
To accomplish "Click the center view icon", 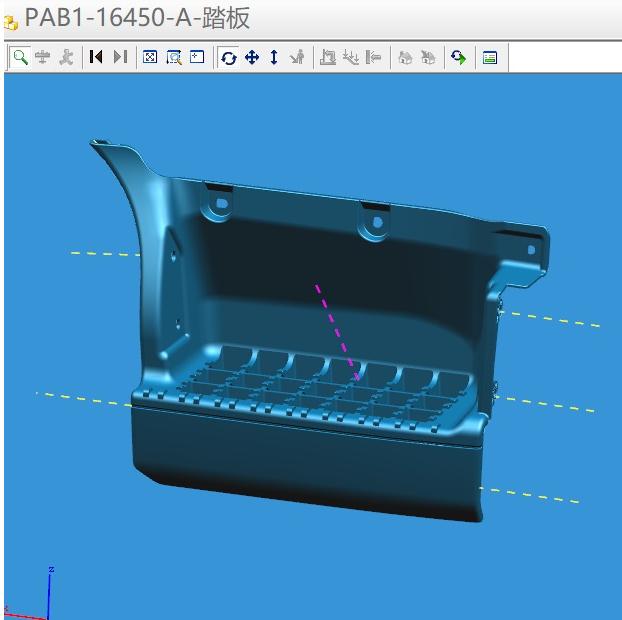I will coord(197,57).
